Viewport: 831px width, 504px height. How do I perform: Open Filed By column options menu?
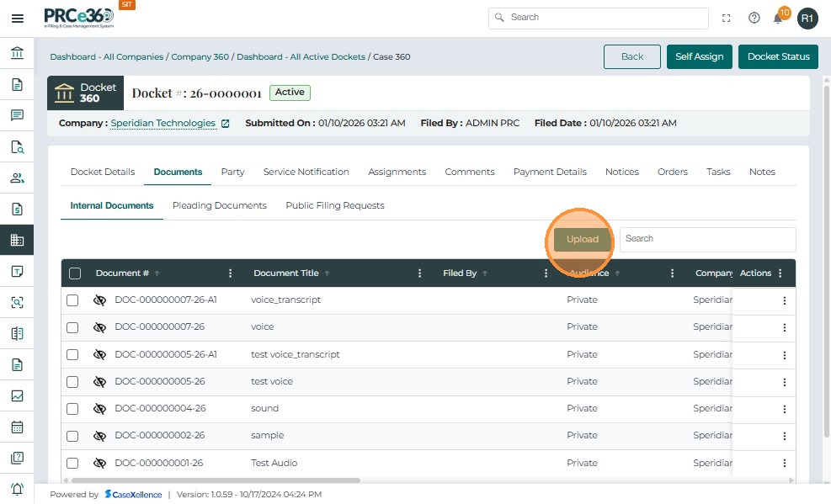pyautogui.click(x=546, y=273)
